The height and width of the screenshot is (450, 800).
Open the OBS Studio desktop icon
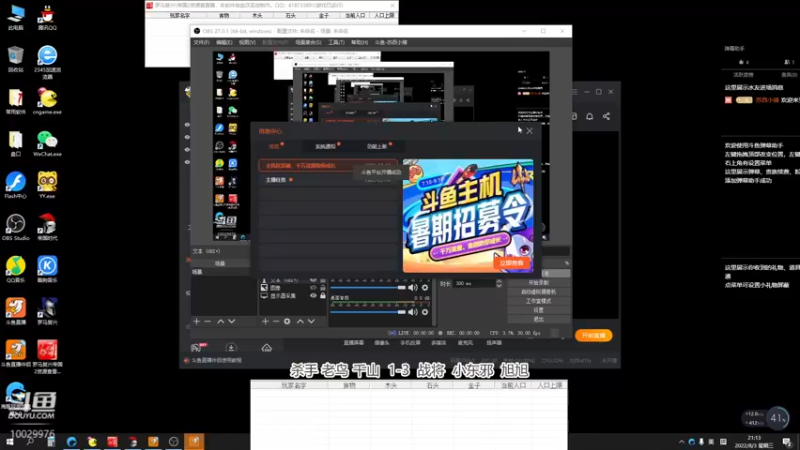pos(15,228)
